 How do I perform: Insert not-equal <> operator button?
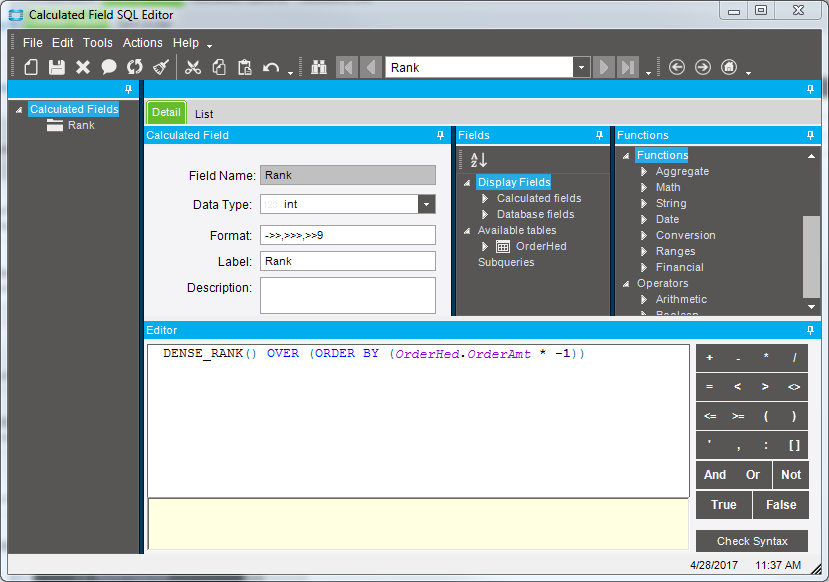[x=794, y=387]
